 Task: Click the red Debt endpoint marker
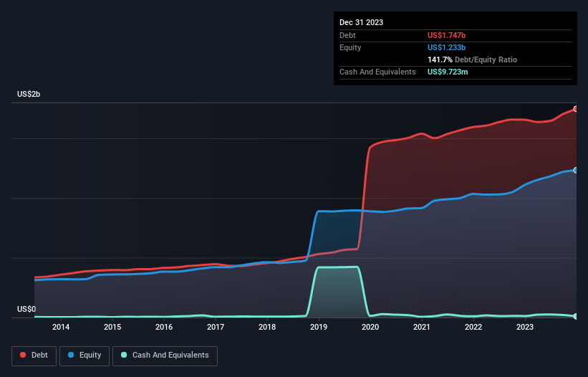point(576,109)
